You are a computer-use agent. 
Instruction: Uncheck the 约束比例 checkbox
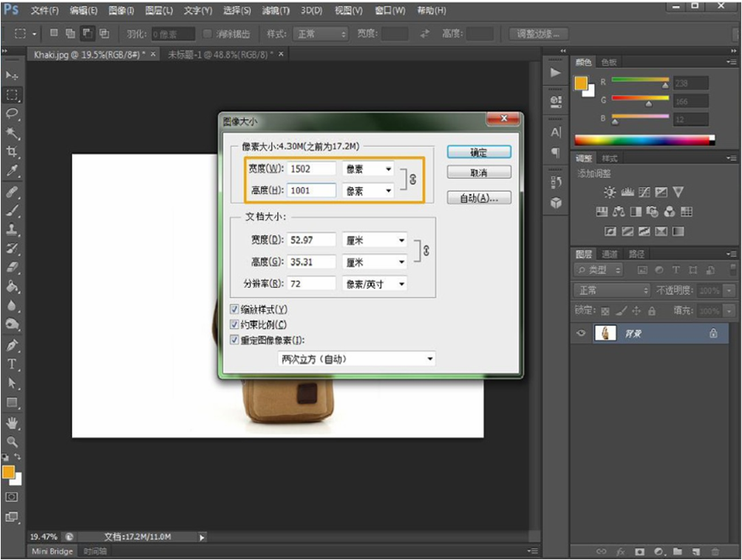235,324
